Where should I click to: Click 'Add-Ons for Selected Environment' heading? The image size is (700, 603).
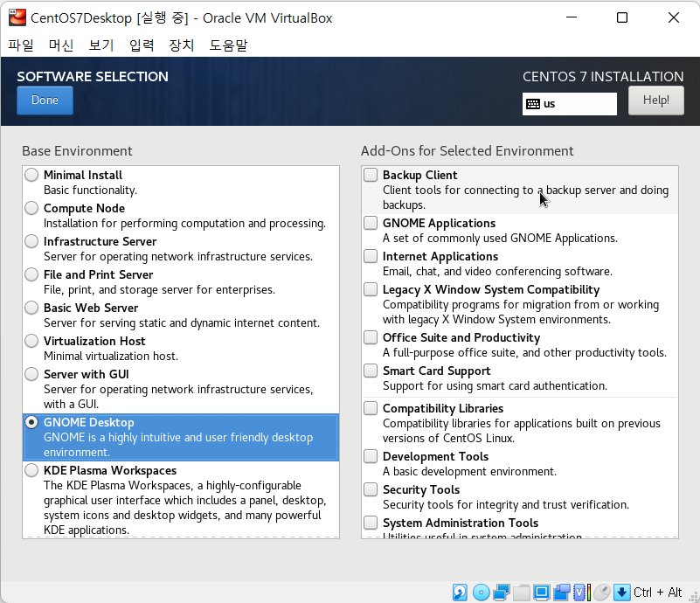pos(467,151)
